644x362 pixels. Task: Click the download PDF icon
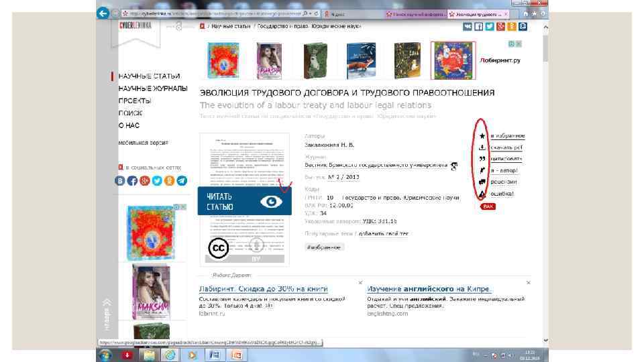(482, 147)
